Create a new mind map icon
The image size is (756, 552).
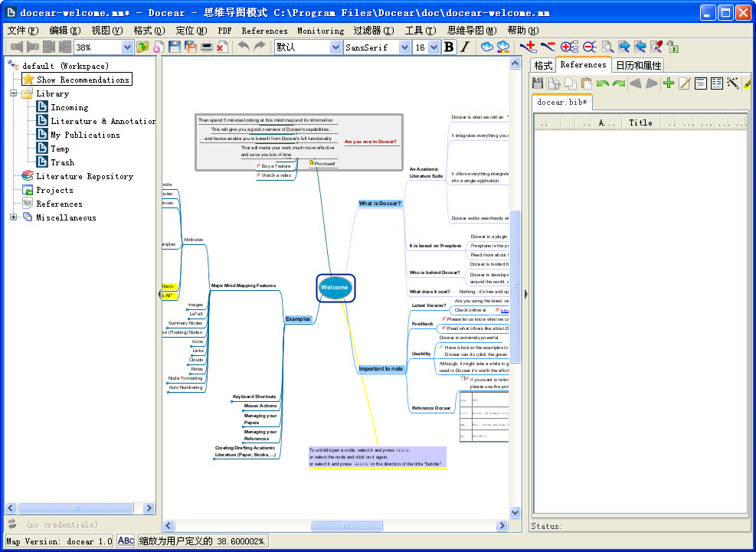(158, 47)
